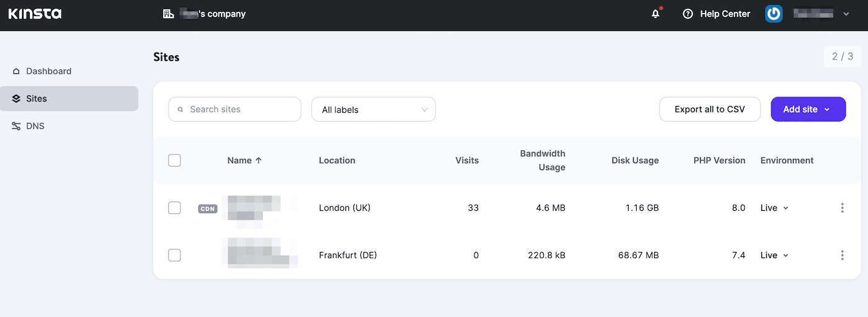Click the CDN badge on London site
Image resolution: width=868 pixels, height=317 pixels.
[208, 208]
